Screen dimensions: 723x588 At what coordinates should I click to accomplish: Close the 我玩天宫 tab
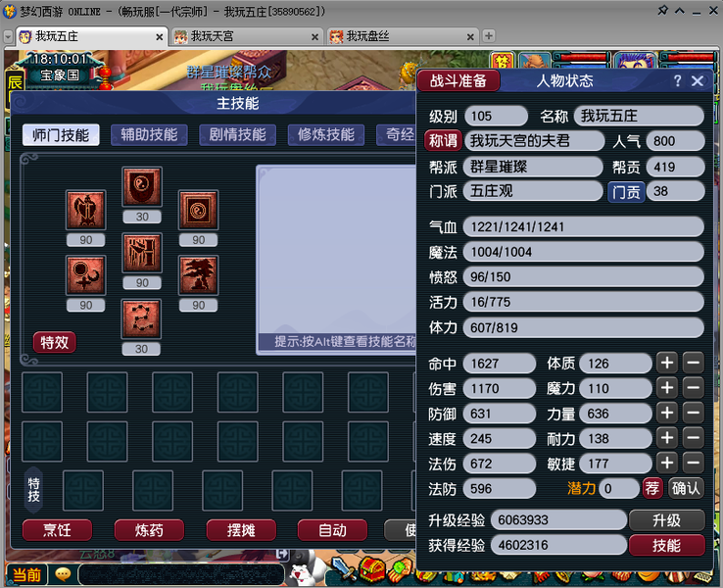click(314, 37)
